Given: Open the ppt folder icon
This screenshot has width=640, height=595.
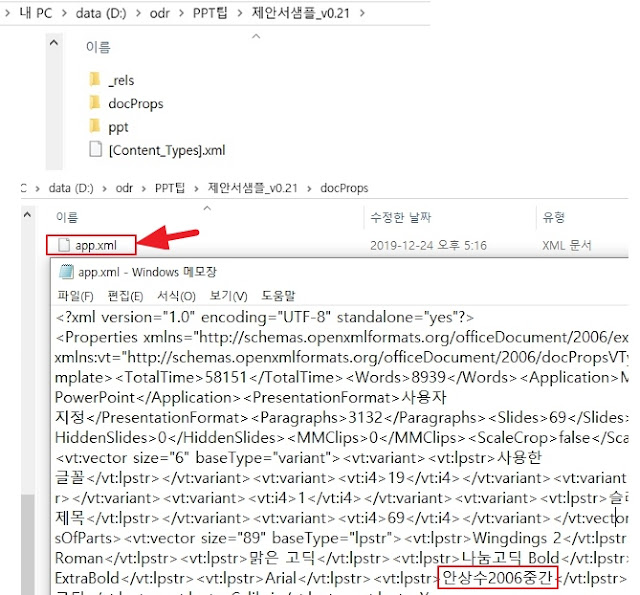Looking at the screenshot, I should coord(95,126).
